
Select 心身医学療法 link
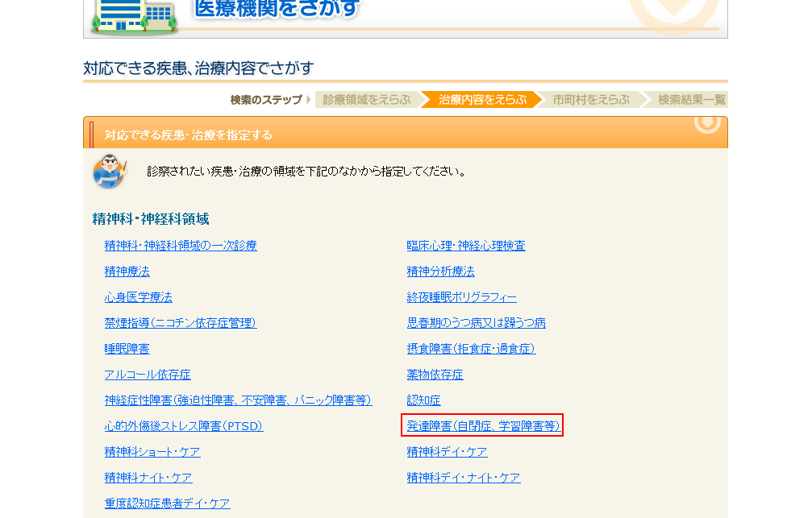coord(138,297)
